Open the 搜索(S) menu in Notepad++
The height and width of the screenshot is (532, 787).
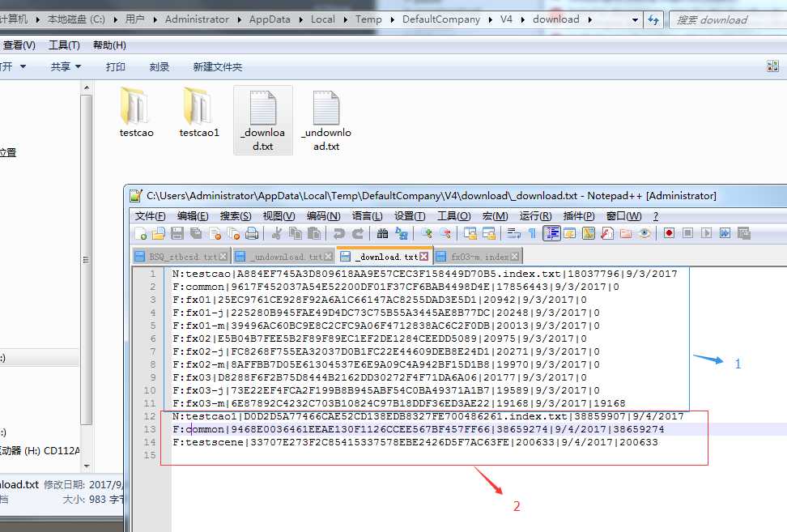[x=236, y=216]
